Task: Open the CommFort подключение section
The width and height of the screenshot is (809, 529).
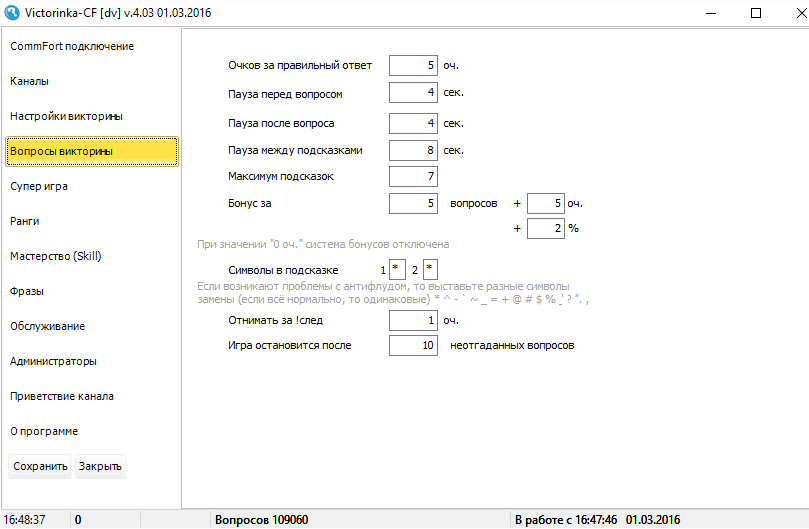Action: point(72,46)
